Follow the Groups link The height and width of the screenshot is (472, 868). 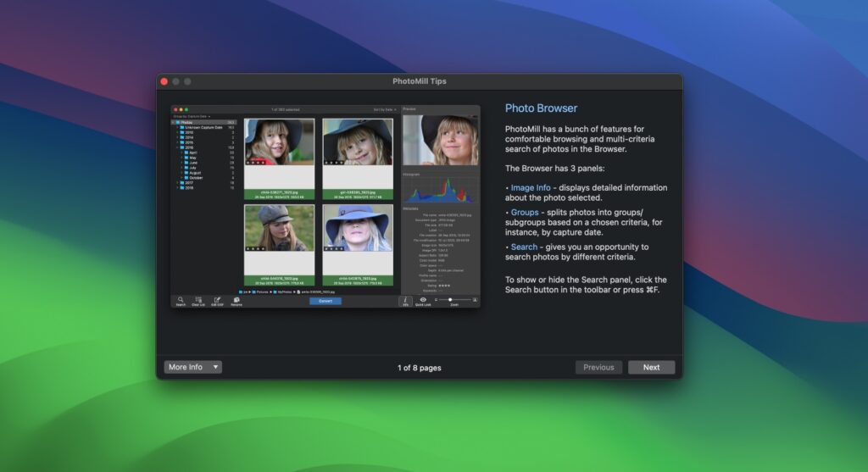[x=524, y=213]
